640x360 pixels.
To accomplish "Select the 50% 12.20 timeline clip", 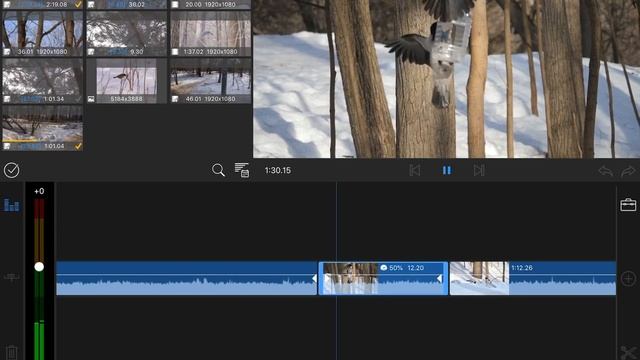I will click(383, 278).
